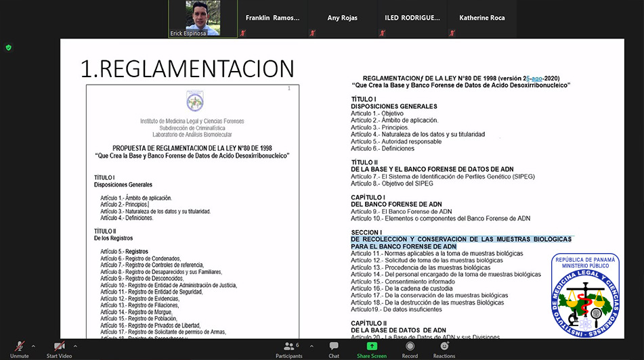Image resolution: width=644 pixels, height=360 pixels.
Task: Expand the arrow next to Participants
Action: (312, 346)
